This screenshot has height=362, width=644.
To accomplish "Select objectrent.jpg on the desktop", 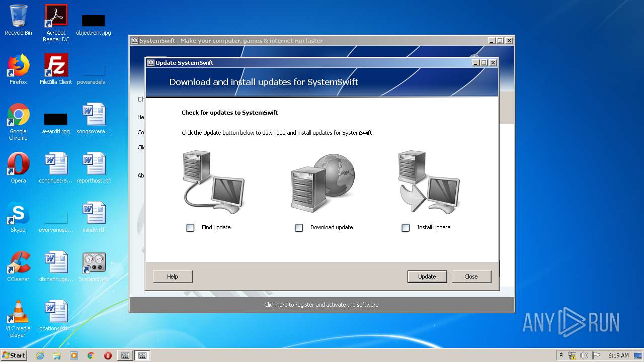I will 94,25.
